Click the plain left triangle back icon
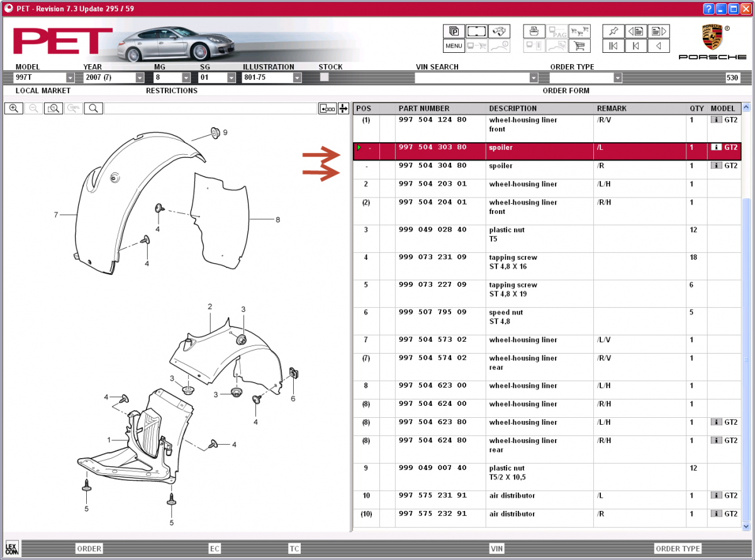This screenshot has height=560, width=755. point(659,46)
